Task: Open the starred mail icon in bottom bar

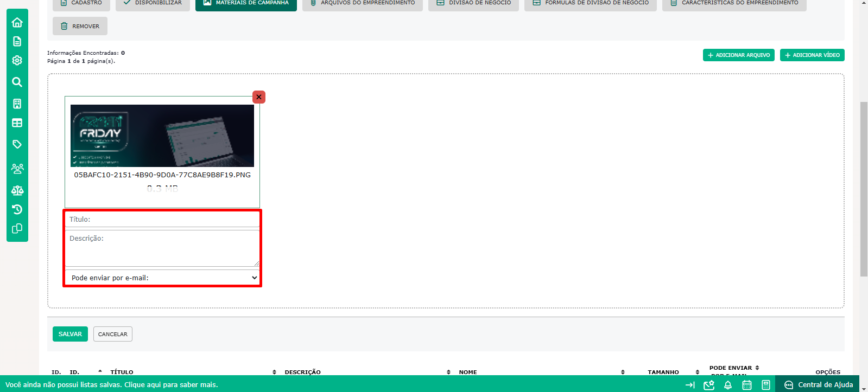Action: (709, 385)
